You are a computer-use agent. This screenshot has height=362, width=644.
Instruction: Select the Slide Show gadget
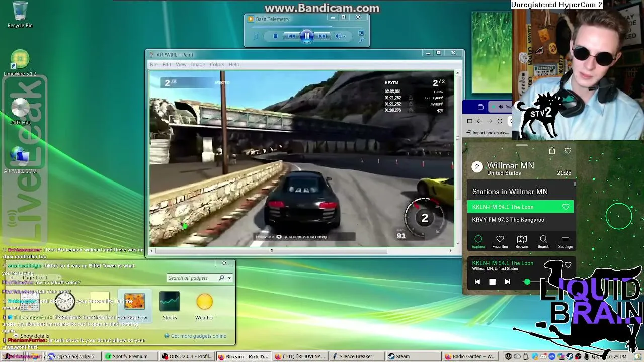pyautogui.click(x=134, y=306)
